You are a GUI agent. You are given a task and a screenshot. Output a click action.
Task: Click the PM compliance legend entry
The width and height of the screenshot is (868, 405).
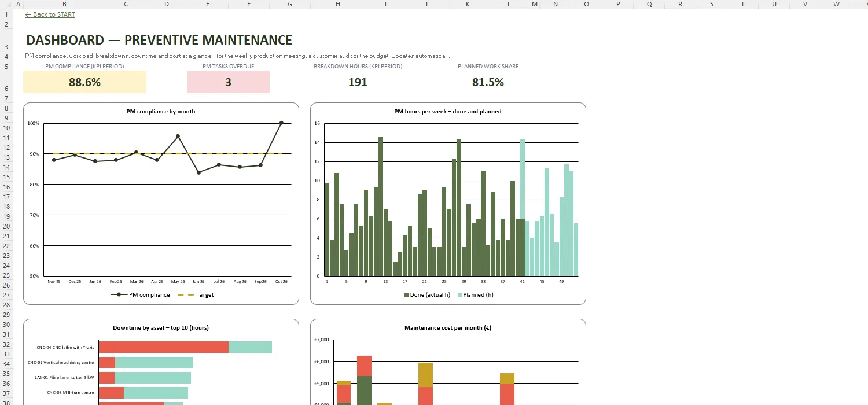140,295
